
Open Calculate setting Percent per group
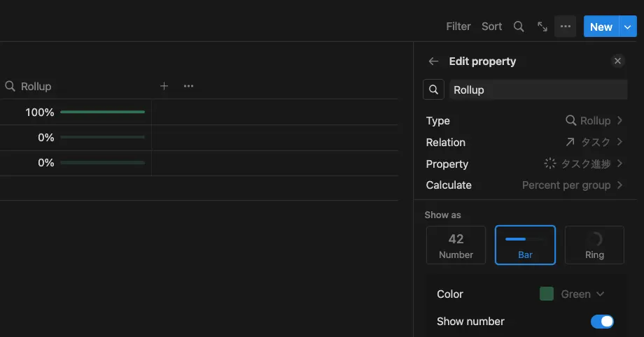pyautogui.click(x=572, y=185)
